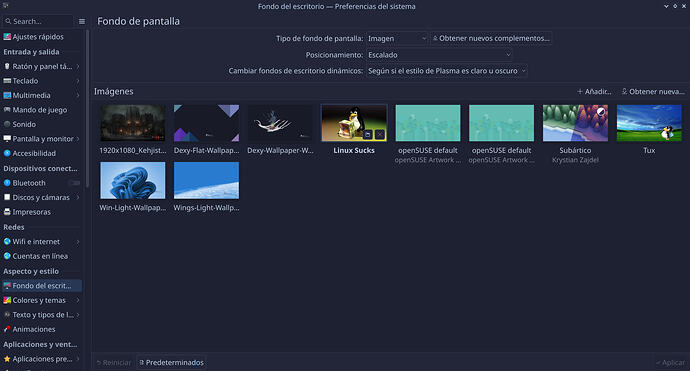Screen dimensions: 690x371
Task: Pick the Tux wallpaper thumbnail
Action: [x=649, y=123]
